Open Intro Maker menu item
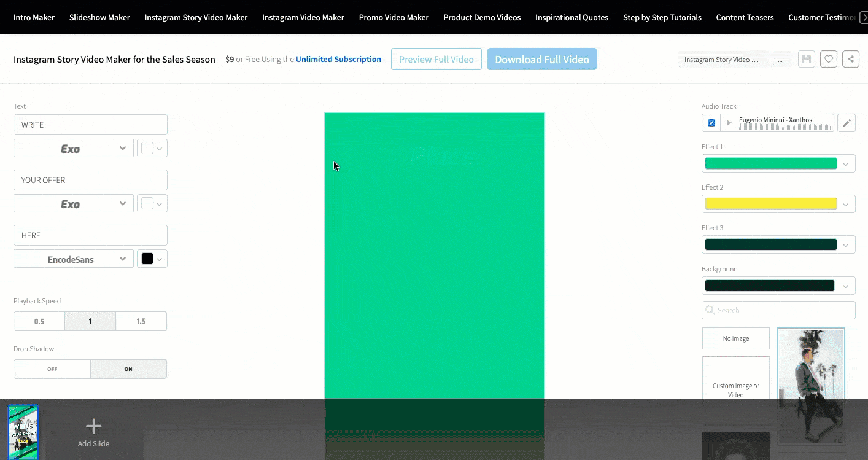Screen dimensions: 868x460 34,17
